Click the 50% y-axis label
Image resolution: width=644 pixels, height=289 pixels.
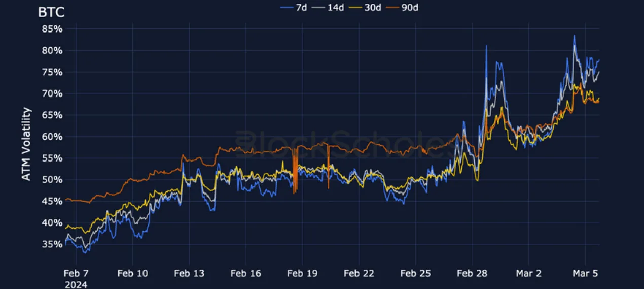(x=52, y=180)
